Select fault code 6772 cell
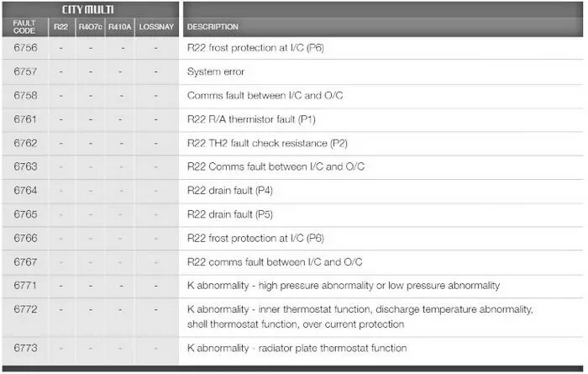The image size is (588, 374). (25, 309)
